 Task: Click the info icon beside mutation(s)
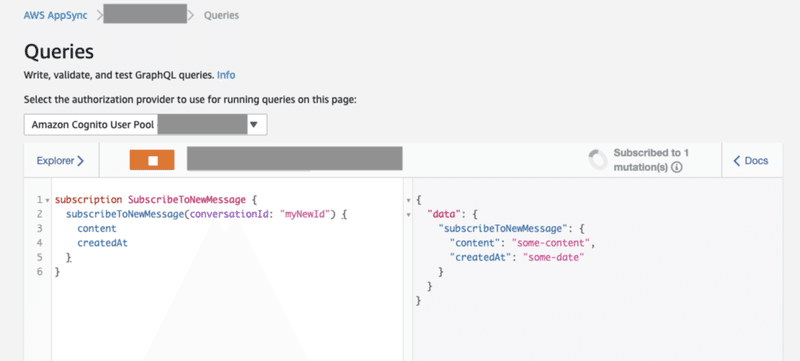click(677, 167)
